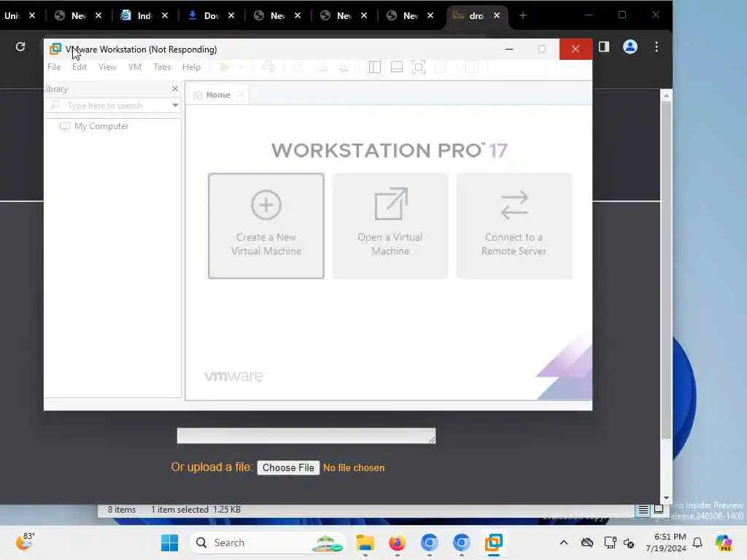Open VMware Workstation taskbar icon

(x=494, y=542)
